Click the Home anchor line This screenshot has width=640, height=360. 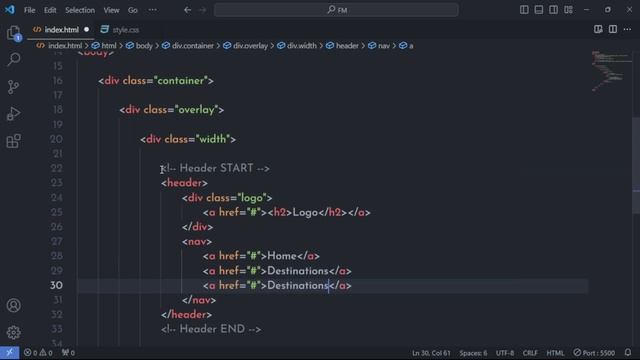261,256
